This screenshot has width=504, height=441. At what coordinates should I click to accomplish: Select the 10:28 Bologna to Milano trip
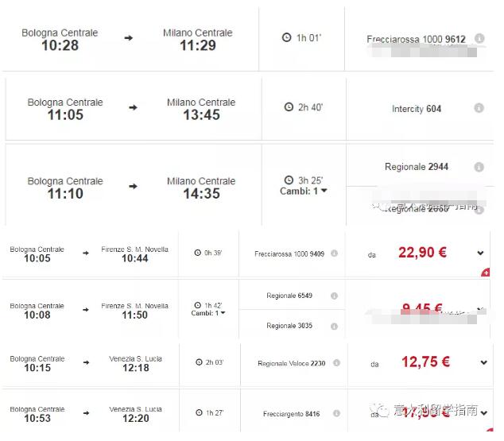click(x=130, y=39)
